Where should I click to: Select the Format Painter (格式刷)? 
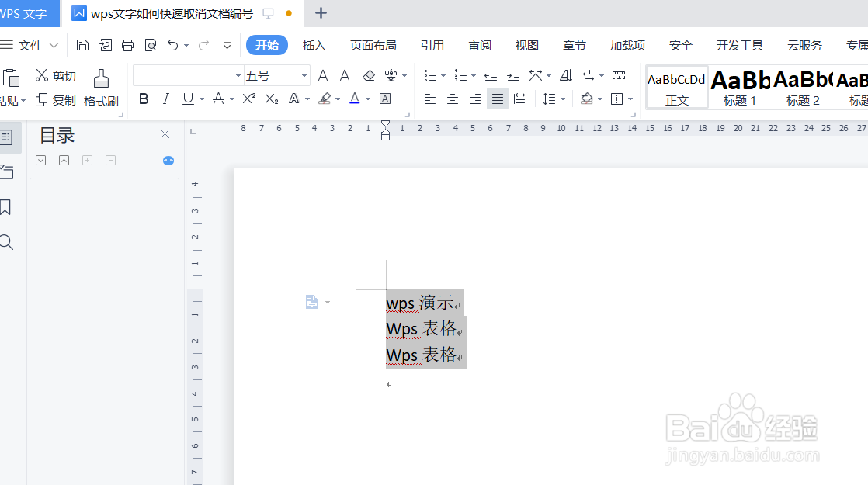coord(101,88)
